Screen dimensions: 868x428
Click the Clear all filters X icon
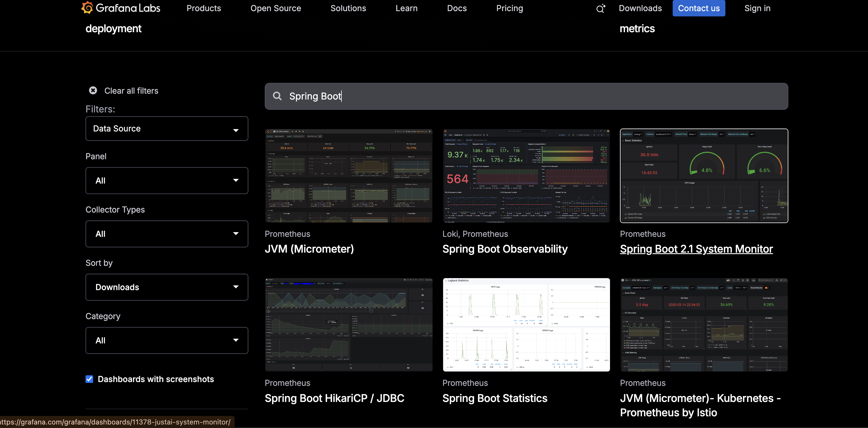pyautogui.click(x=93, y=90)
